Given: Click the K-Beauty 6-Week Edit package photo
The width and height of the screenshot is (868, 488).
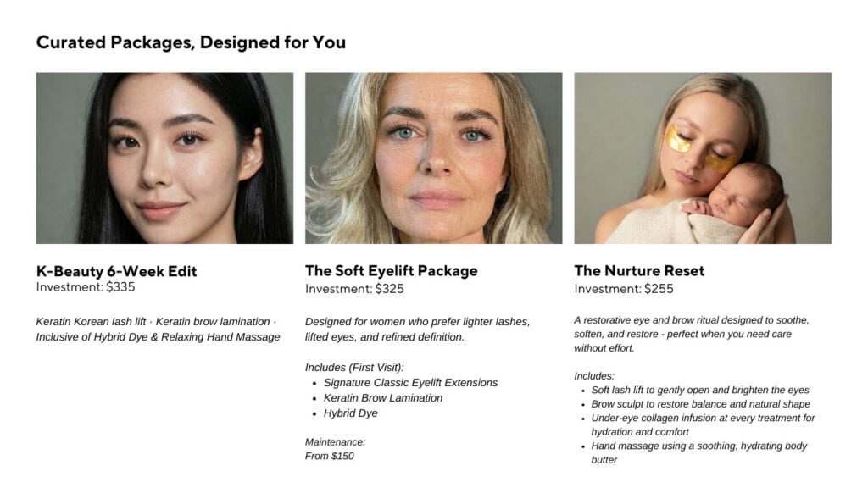Looking at the screenshot, I should pyautogui.click(x=164, y=158).
